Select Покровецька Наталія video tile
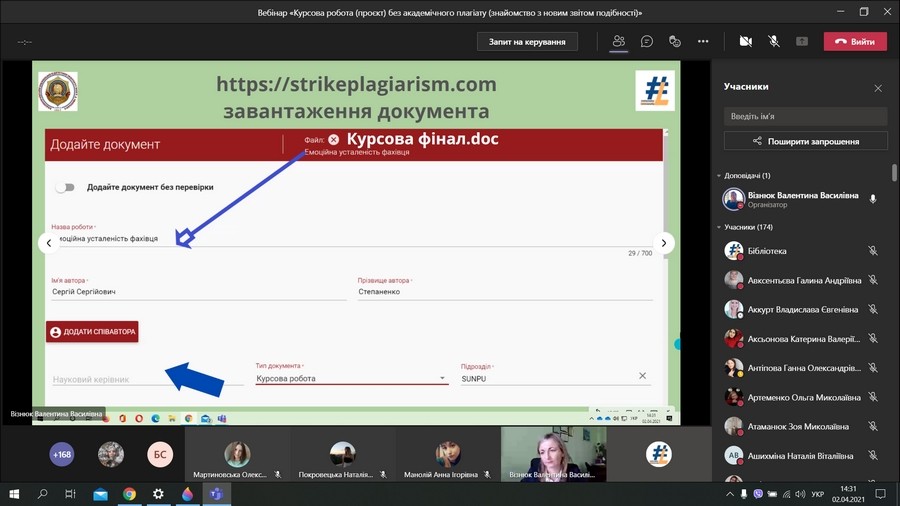 point(342,454)
